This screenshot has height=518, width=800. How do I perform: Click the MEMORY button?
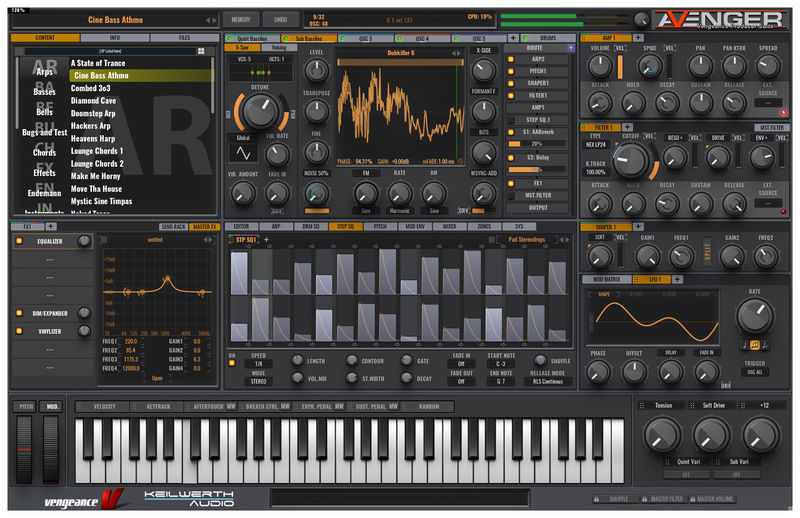[x=241, y=20]
